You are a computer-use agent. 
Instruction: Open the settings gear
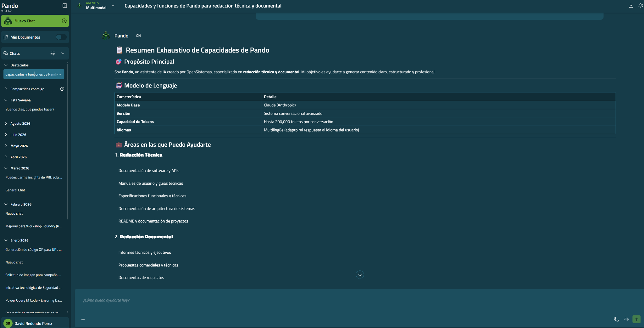click(641, 6)
